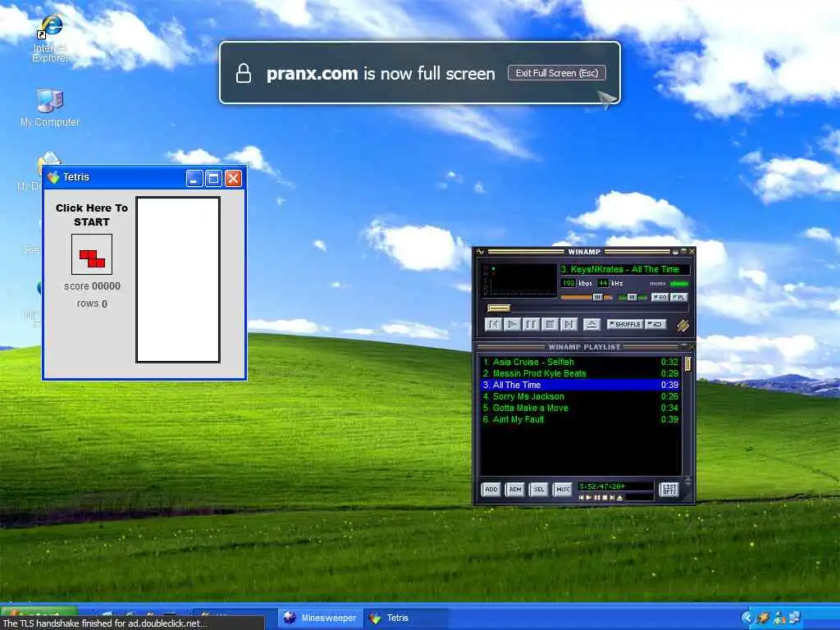Image resolution: width=840 pixels, height=630 pixels.
Task: Open playlist MISC menu button
Action: click(563, 489)
